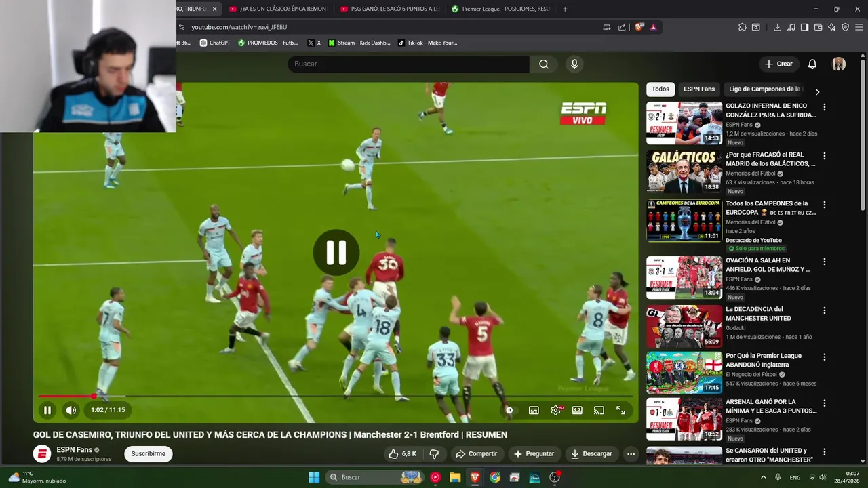Select the ESPN Fans filter chip

(699, 89)
